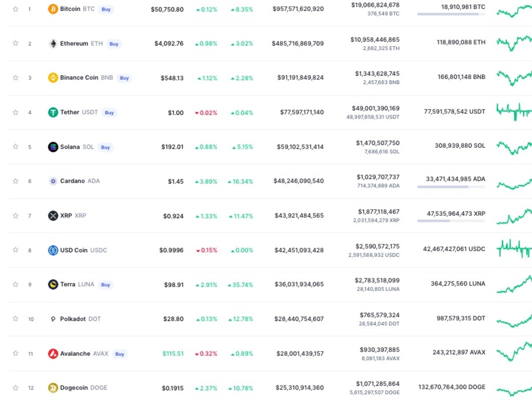Click the Binance Coin logo
This screenshot has height=400, width=532.
click(x=53, y=78)
